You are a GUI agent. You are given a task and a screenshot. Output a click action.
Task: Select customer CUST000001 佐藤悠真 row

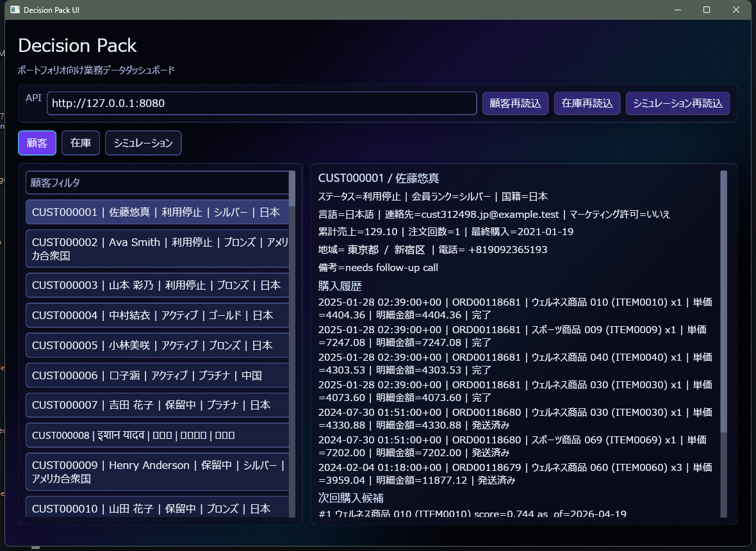click(x=157, y=212)
